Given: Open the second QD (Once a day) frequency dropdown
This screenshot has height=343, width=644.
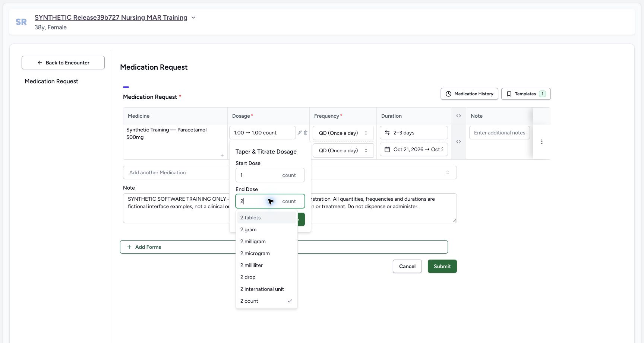Looking at the screenshot, I should [343, 150].
